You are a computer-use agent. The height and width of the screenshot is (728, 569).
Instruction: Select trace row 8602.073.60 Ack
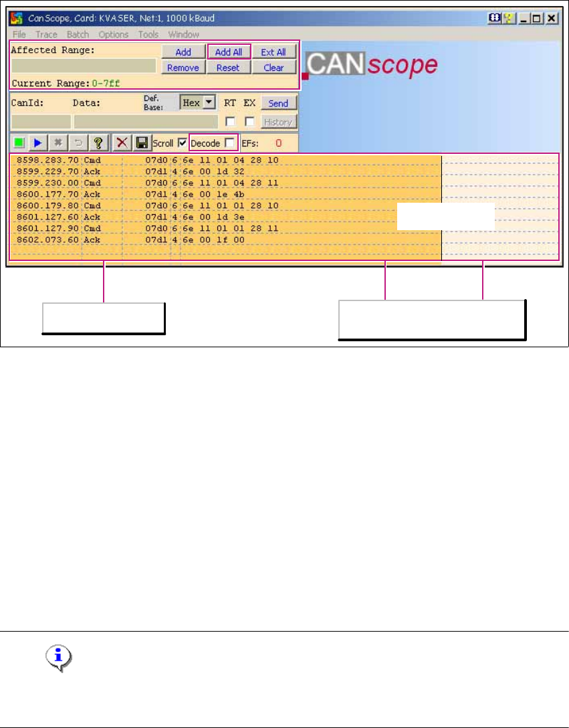coord(226,240)
